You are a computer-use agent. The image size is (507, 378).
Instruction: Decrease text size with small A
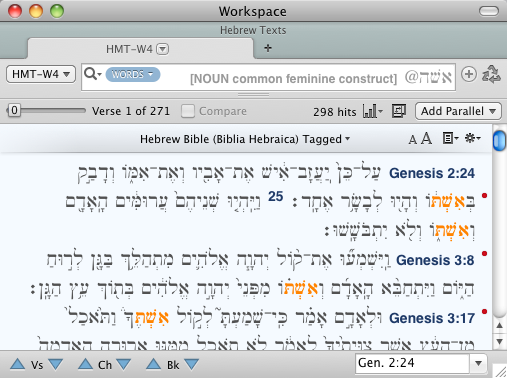412,139
